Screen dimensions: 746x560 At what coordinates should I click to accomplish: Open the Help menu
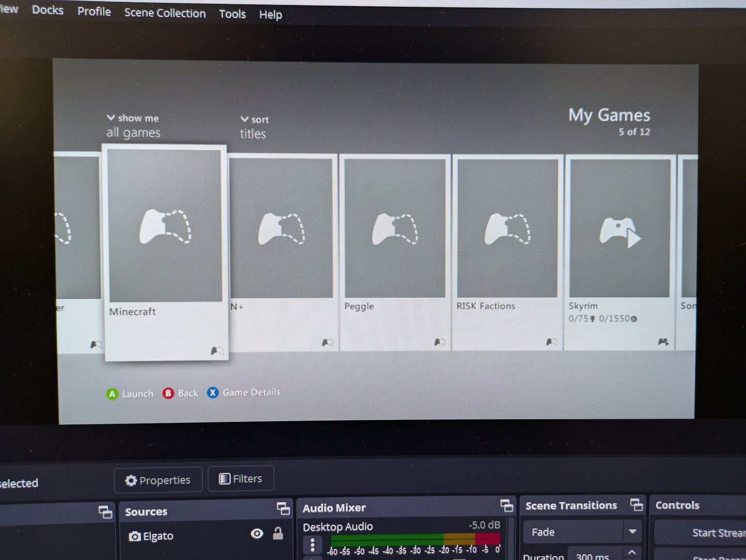coord(271,15)
